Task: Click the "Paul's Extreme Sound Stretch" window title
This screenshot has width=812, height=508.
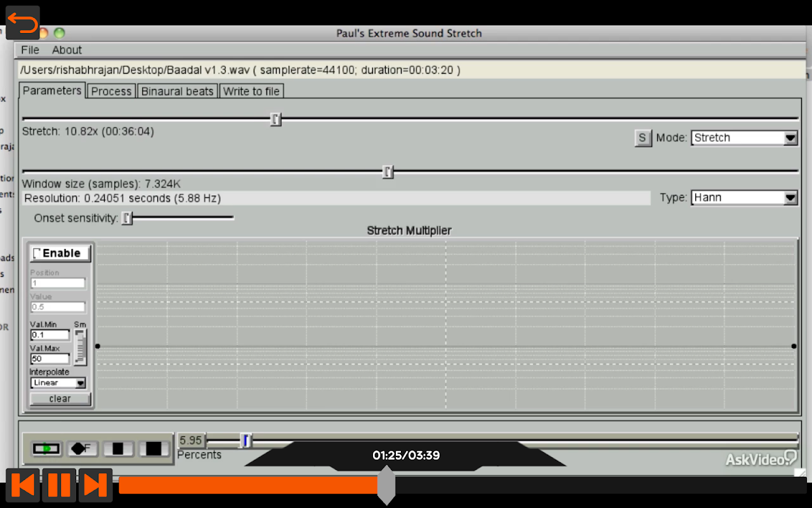Action: pos(409,33)
